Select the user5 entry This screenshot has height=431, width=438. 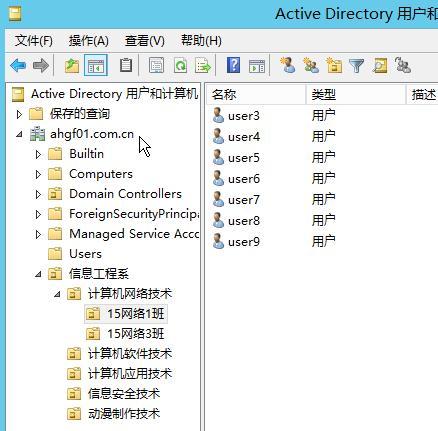point(244,158)
